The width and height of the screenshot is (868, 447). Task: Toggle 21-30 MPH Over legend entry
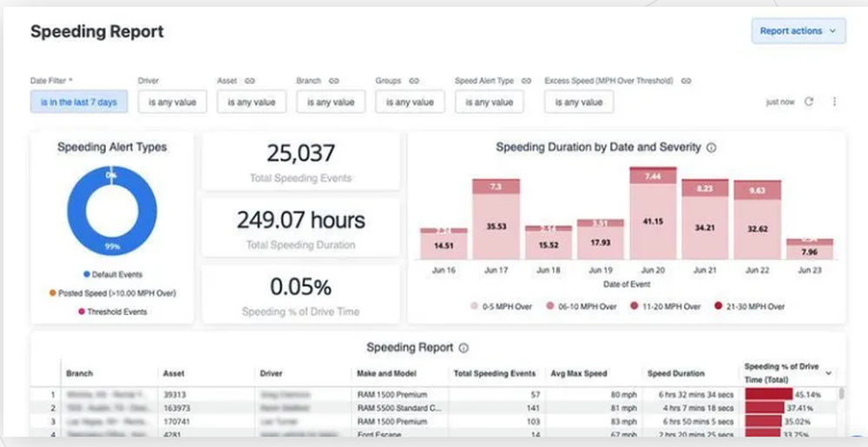[750, 306]
